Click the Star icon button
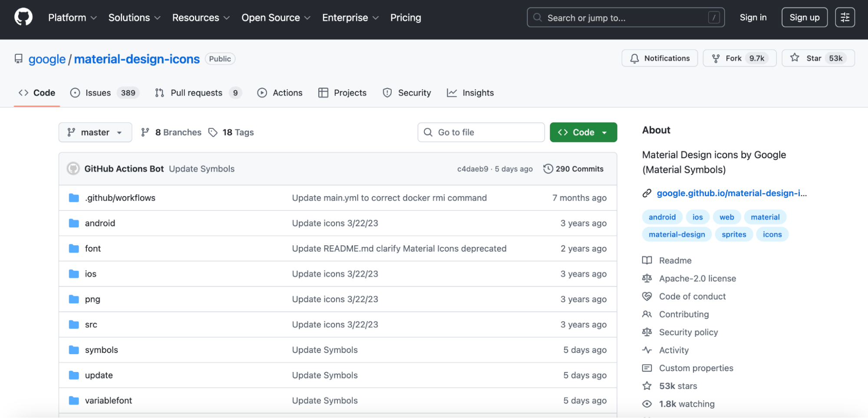 (x=795, y=58)
